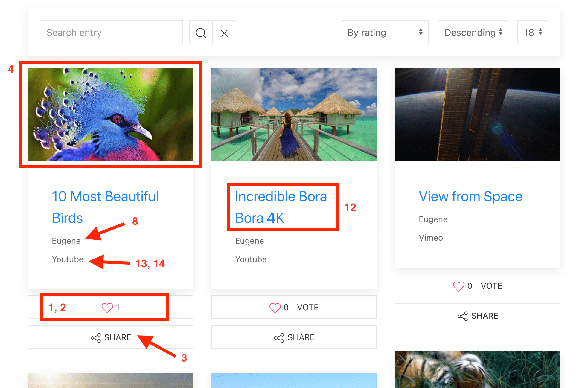Click heart icon under Beautiful Birds entry

[x=107, y=308]
